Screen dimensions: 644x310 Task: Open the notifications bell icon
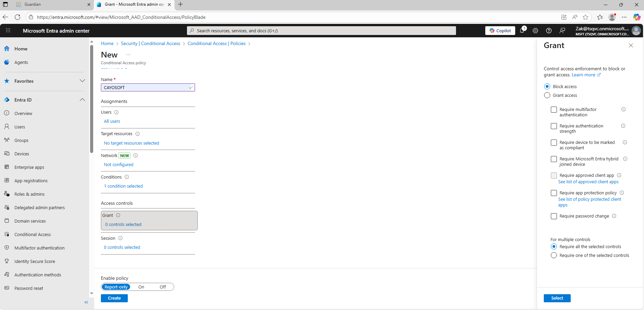click(x=522, y=31)
